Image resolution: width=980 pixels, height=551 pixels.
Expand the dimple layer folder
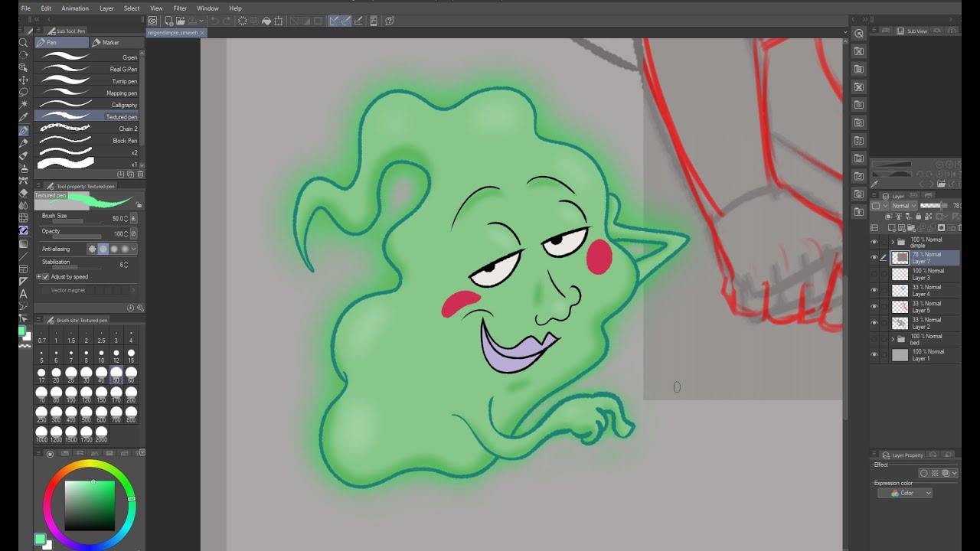[x=893, y=242]
